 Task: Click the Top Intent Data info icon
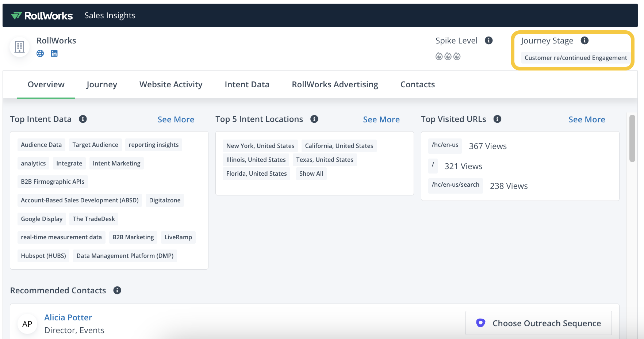tap(83, 119)
